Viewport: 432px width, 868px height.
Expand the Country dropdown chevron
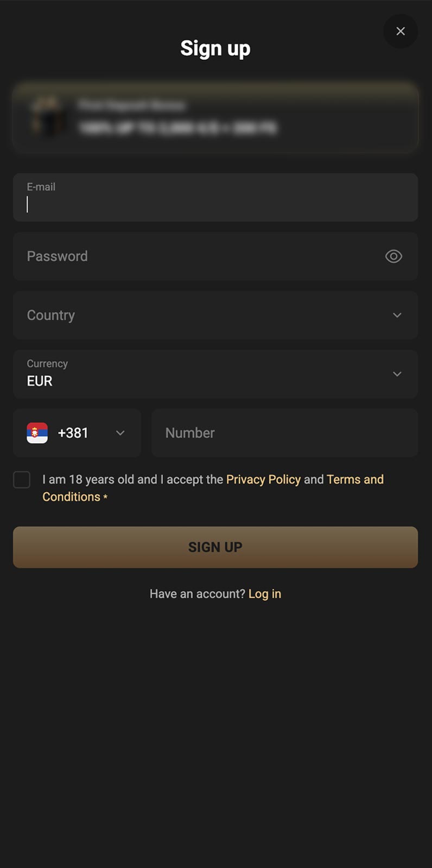tap(397, 315)
